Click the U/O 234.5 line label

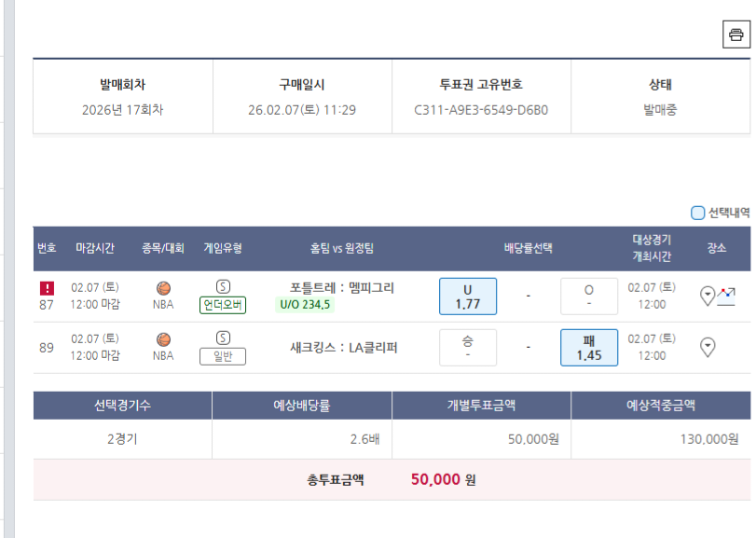pos(305,304)
